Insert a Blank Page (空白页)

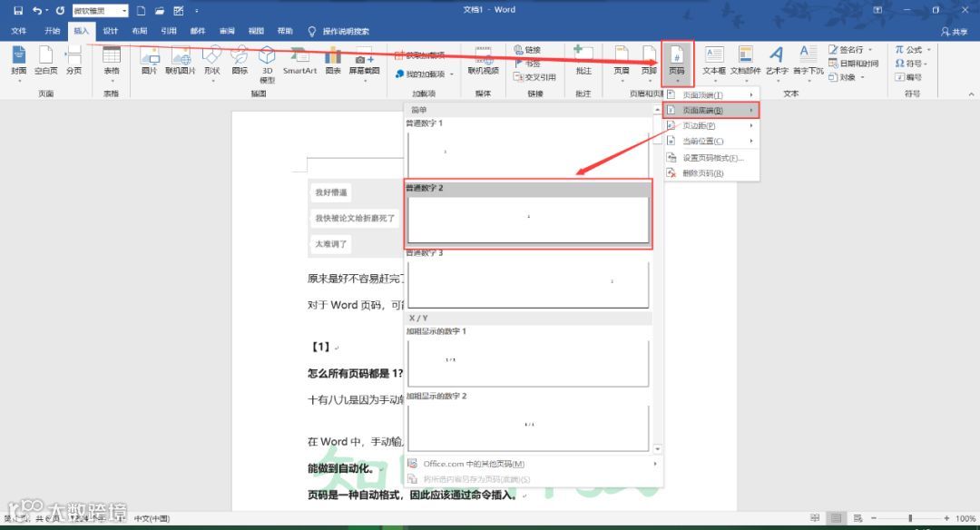pos(45,61)
